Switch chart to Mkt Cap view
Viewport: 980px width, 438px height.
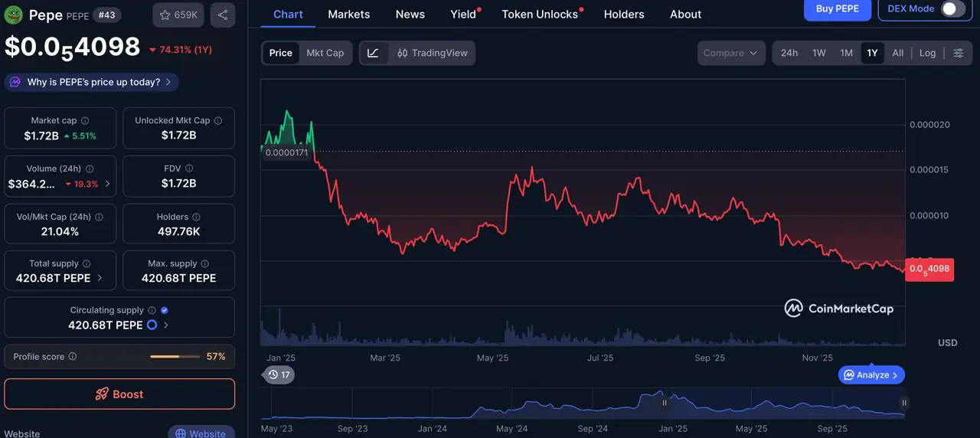click(325, 53)
